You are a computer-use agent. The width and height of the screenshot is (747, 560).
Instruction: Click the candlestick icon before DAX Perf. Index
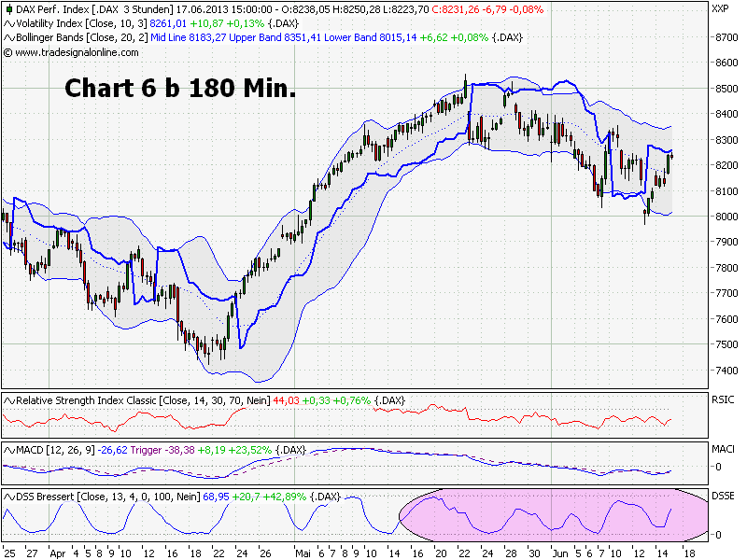click(x=7, y=9)
